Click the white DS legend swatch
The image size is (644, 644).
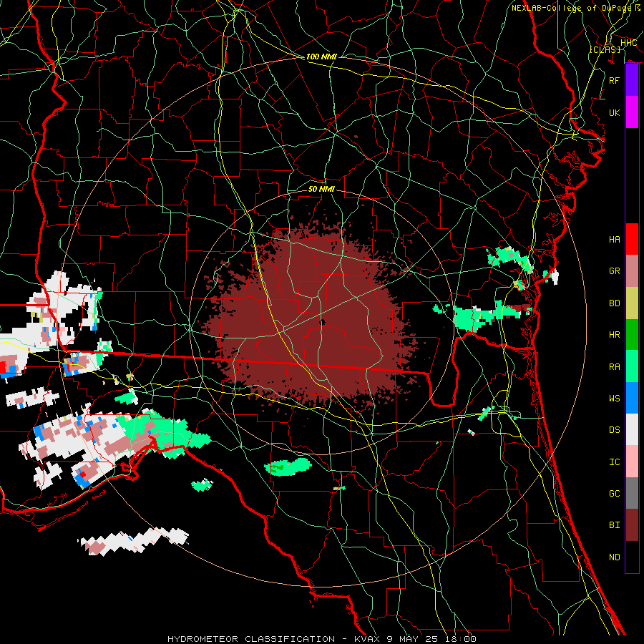coord(632,429)
